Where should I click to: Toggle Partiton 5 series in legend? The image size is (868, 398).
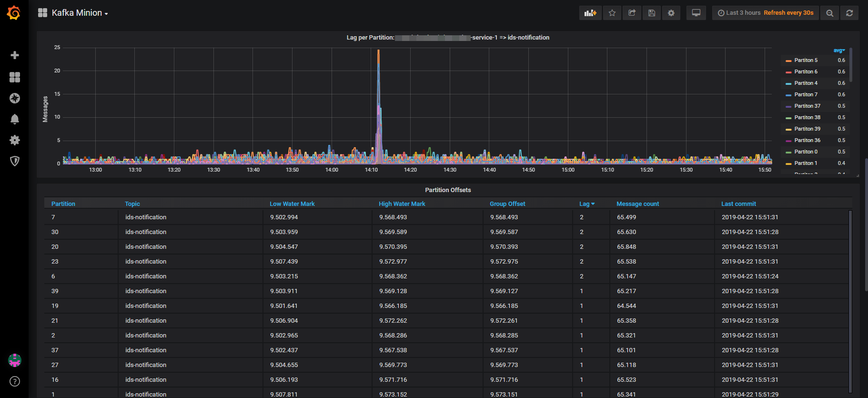coord(806,61)
